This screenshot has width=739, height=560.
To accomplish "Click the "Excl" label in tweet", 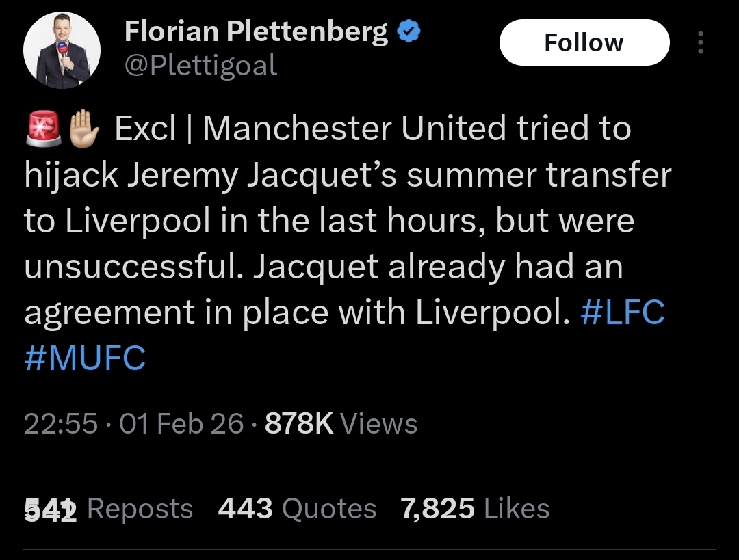I will [145, 129].
